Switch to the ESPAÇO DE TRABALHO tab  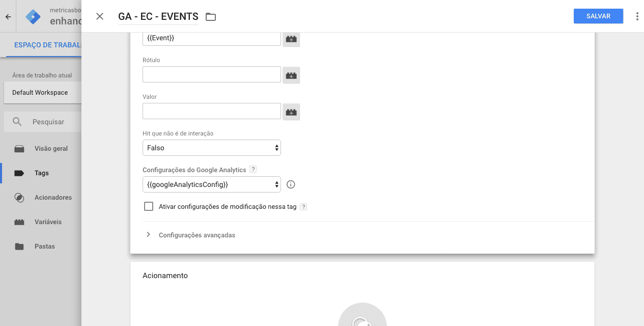click(x=48, y=45)
